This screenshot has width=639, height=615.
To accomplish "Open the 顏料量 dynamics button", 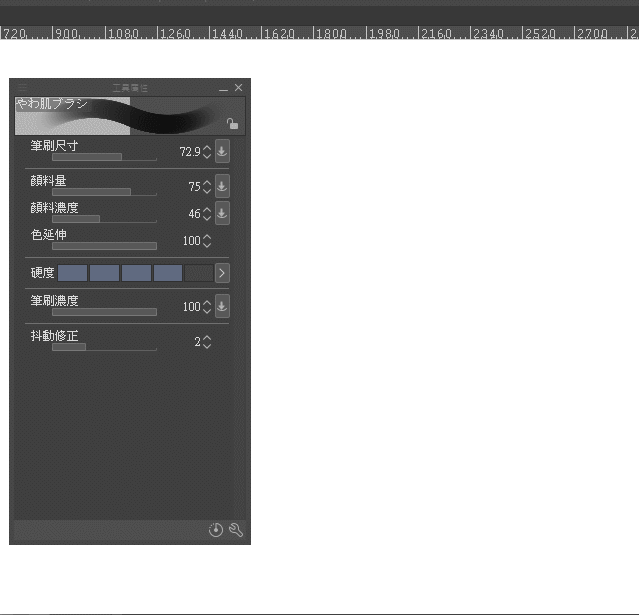I will point(222,186).
